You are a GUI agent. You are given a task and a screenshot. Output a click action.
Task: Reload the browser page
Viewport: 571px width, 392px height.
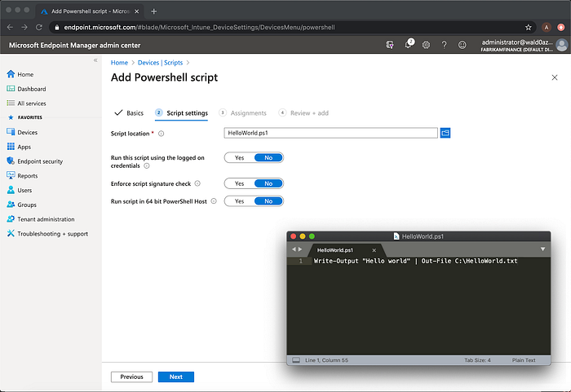click(39, 27)
